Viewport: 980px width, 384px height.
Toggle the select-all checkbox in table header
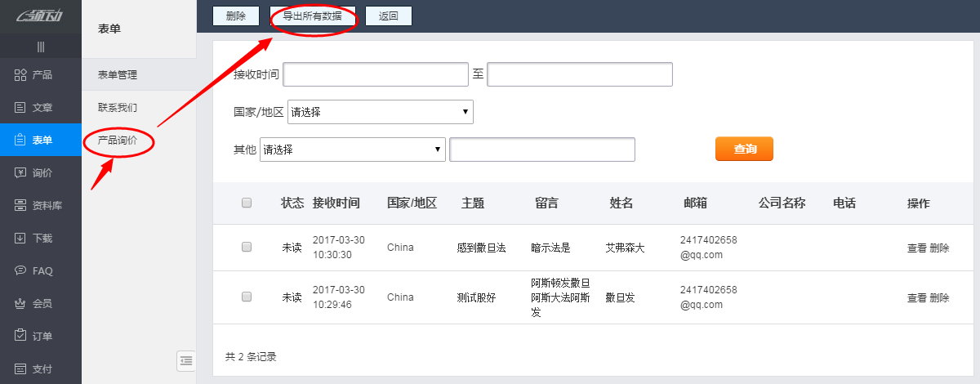[247, 203]
